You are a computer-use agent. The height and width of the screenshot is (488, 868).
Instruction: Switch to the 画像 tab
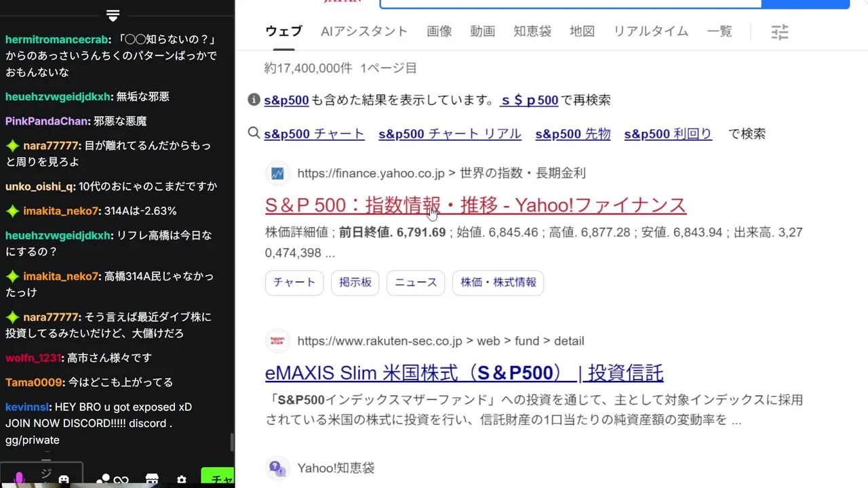(439, 31)
